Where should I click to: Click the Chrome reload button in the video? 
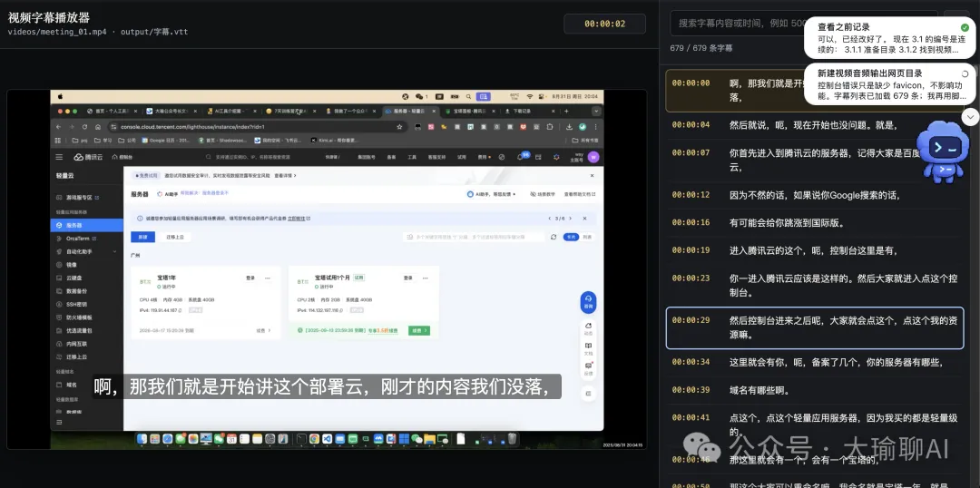[x=83, y=126]
